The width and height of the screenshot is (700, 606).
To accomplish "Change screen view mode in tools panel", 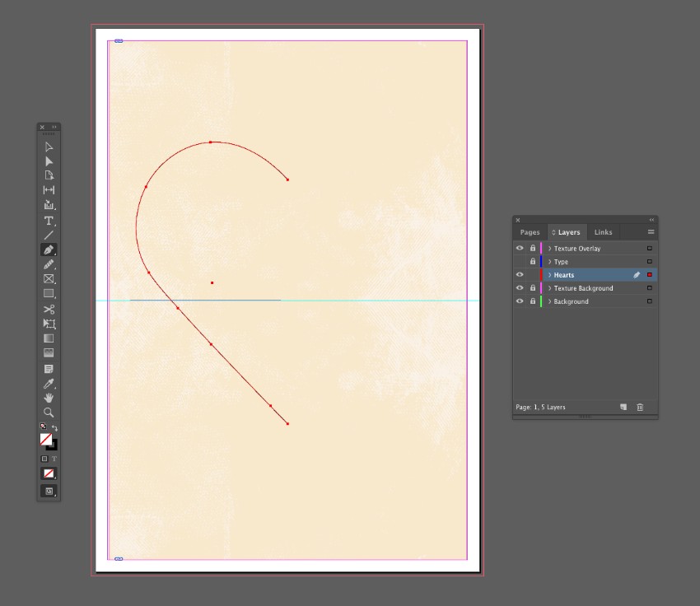I will (49, 492).
